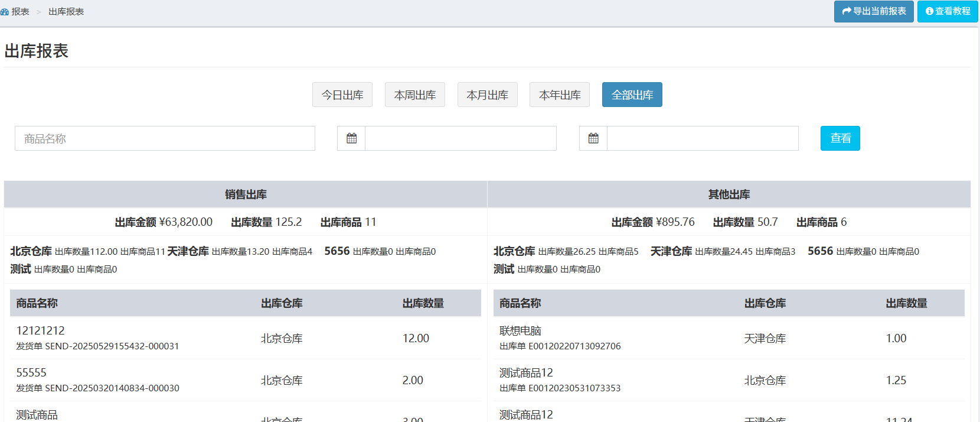980x422 pixels.
Task: Switch to 本周出库 filter
Action: (415, 95)
